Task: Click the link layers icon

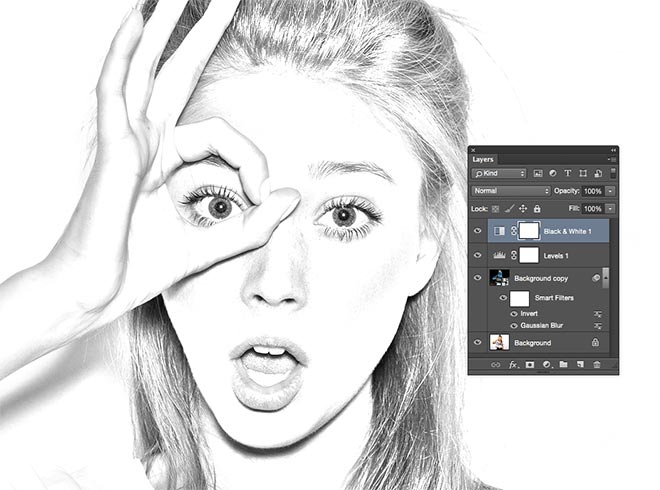Action: 495,365
